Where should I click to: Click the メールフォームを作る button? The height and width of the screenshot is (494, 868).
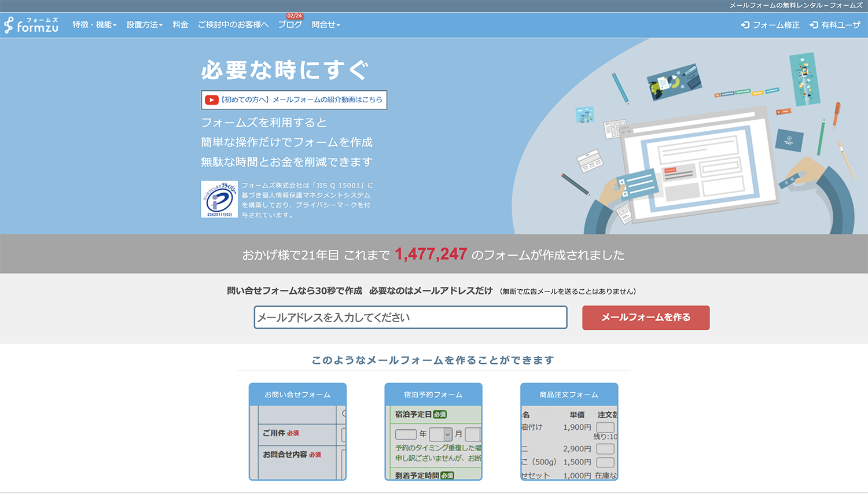click(646, 318)
